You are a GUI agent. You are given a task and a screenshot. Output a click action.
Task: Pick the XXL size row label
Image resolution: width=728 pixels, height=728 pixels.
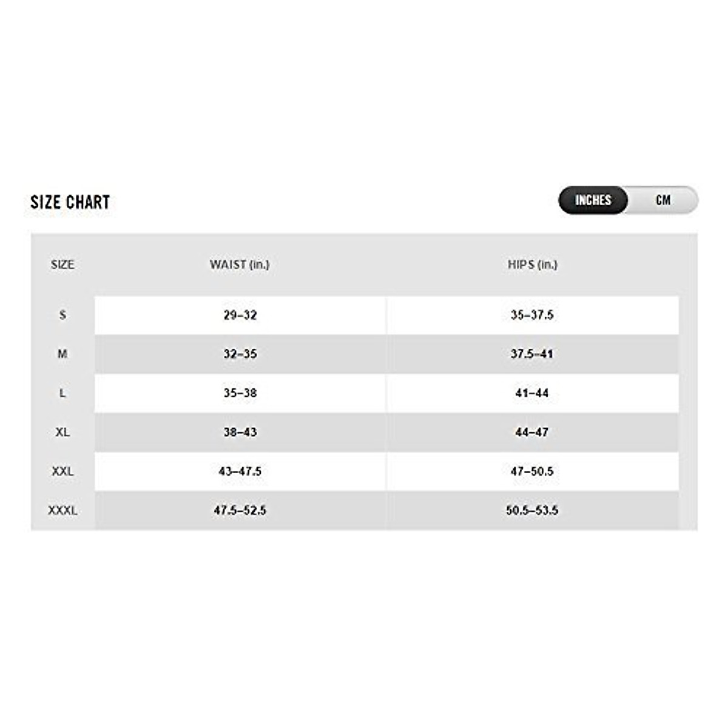click(62, 471)
